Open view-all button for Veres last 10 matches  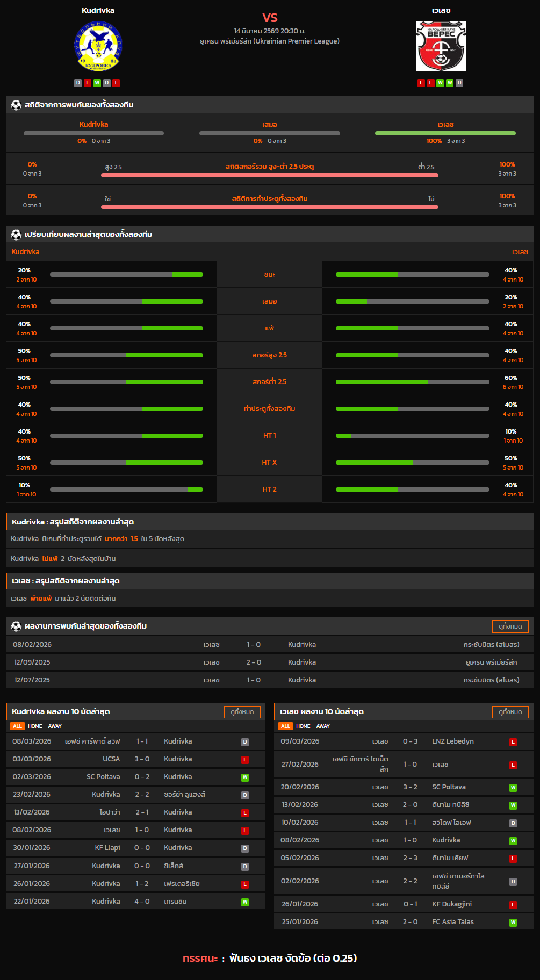[510, 712]
